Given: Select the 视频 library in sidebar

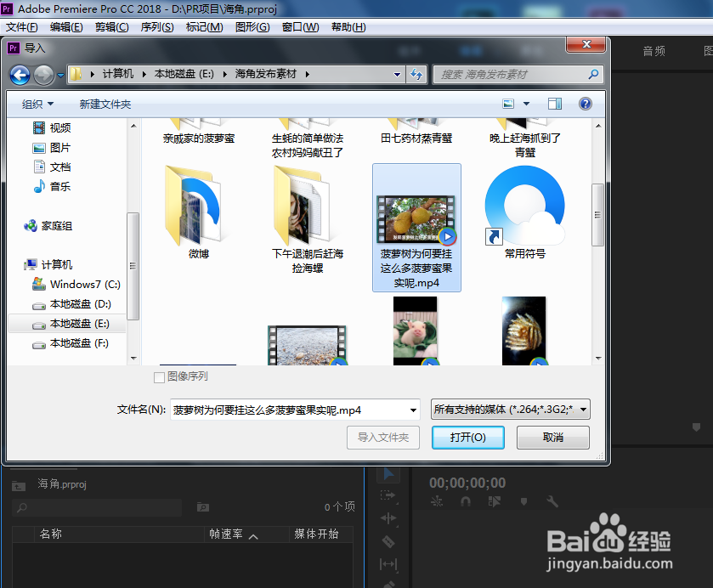Looking at the screenshot, I should [x=52, y=127].
